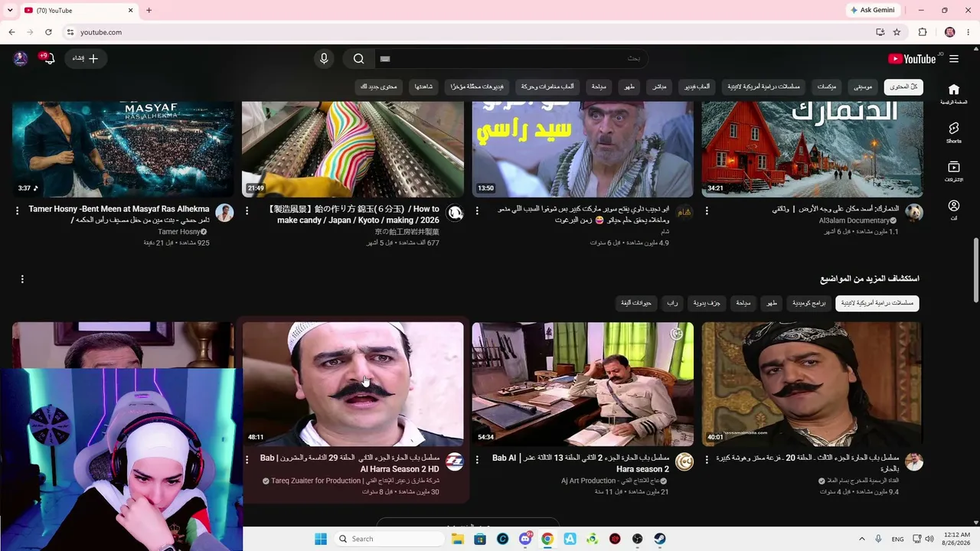
Task: Click the Create (إنشاء) button
Action: point(86,59)
